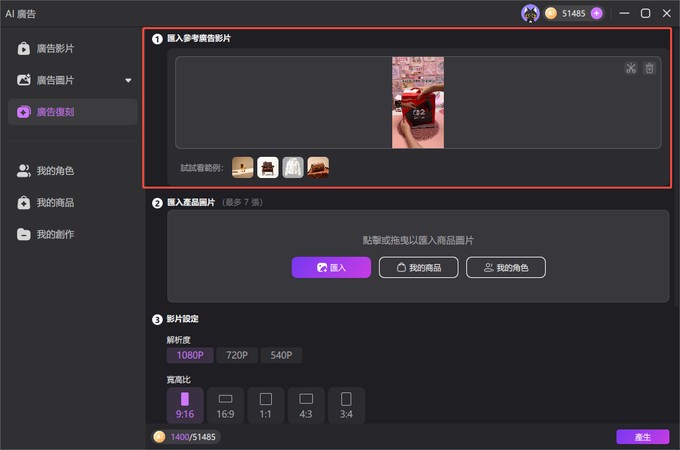Choose the first perfume sample thumbnail
Viewport: 680px width, 450px height.
coord(242,167)
